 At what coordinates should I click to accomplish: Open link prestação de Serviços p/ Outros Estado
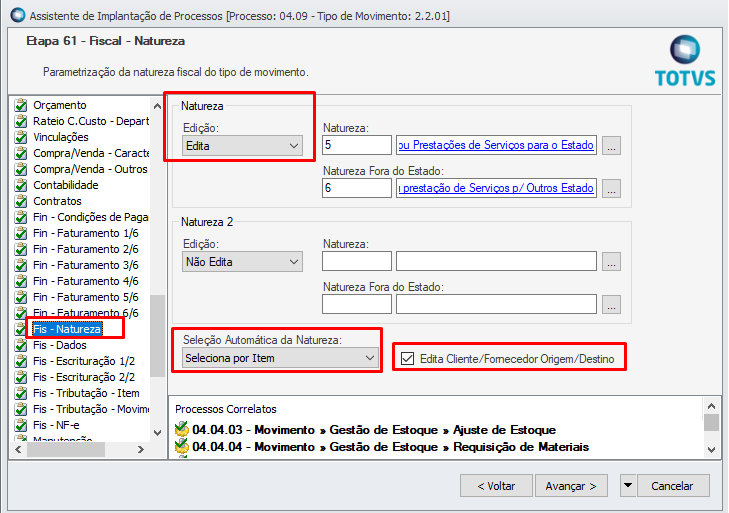(x=496, y=188)
